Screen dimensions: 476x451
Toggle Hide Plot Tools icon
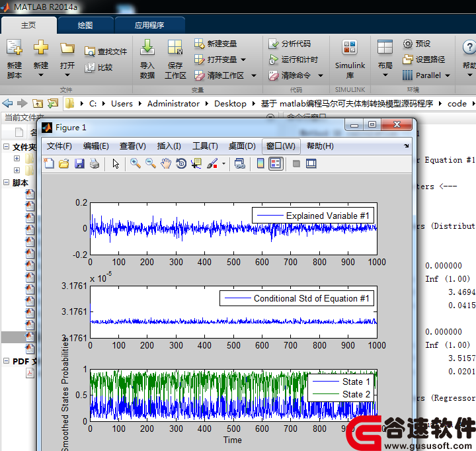[x=296, y=164]
